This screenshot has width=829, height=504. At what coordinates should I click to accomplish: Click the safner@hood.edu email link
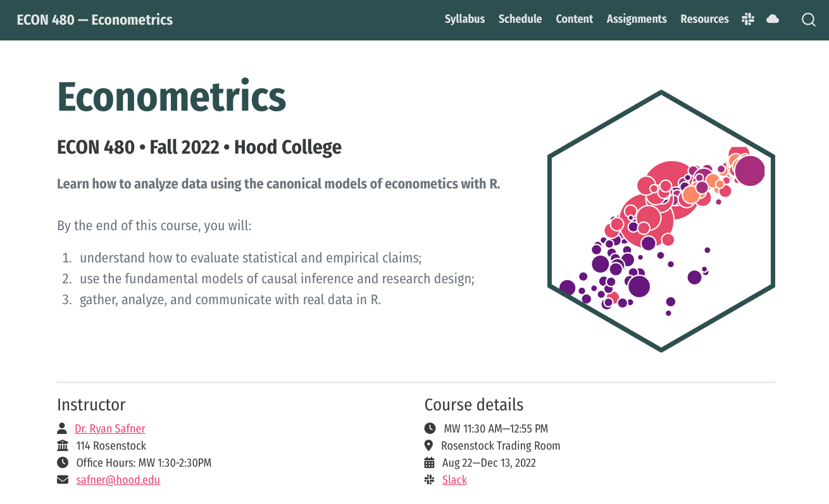pos(118,480)
